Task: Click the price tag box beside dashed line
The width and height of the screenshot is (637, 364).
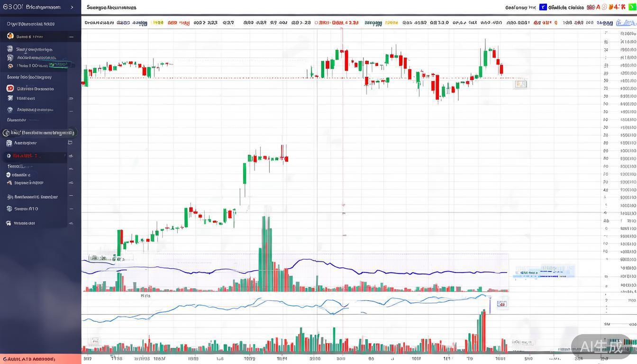Action: (520, 84)
